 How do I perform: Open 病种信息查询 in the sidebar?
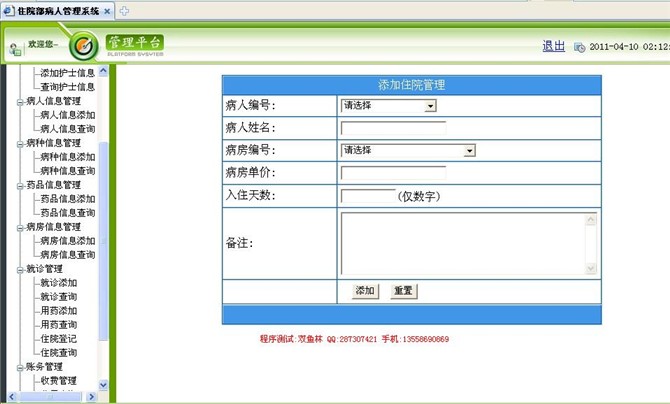(68, 171)
